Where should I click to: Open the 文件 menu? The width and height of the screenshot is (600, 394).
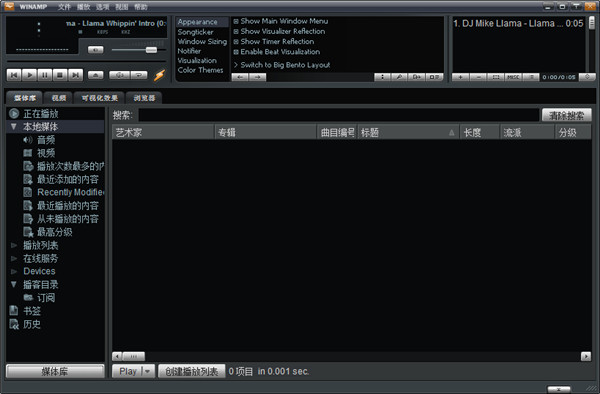[64, 7]
